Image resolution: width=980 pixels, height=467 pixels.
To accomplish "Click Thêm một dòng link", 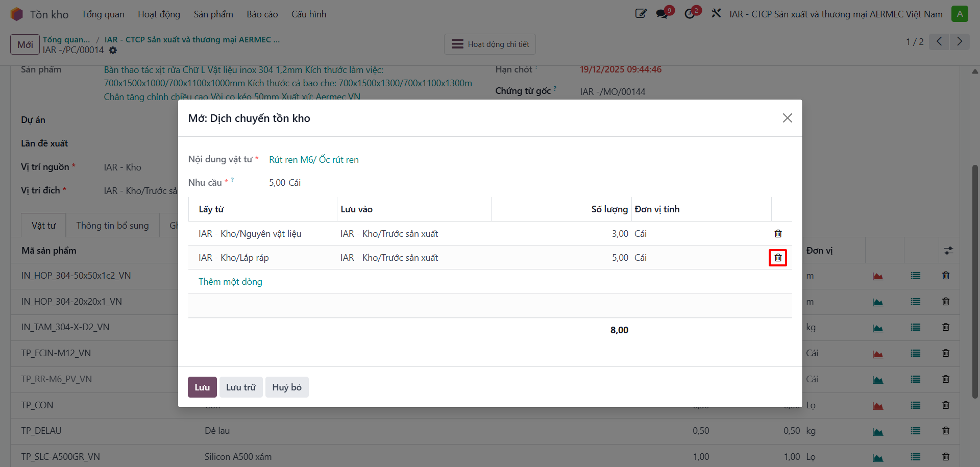I will pyautogui.click(x=230, y=282).
